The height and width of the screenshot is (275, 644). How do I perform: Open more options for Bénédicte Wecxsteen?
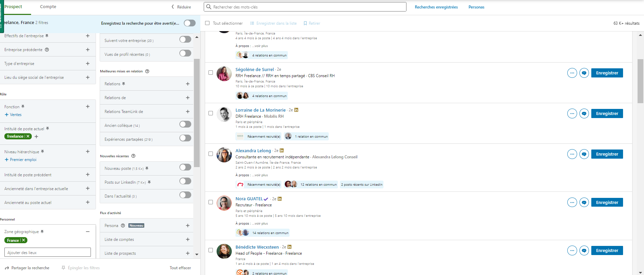(572, 251)
